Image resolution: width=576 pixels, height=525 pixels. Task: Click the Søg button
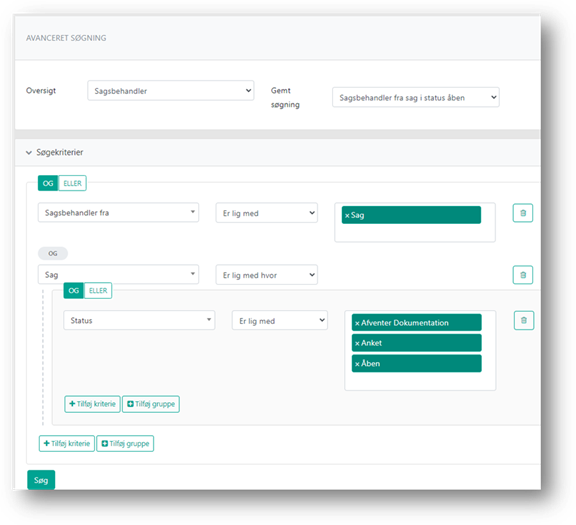[x=41, y=480]
